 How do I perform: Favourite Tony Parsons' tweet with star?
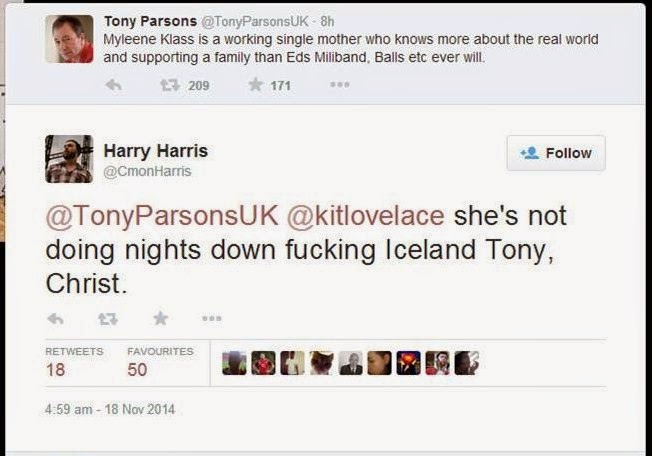pyautogui.click(x=256, y=85)
